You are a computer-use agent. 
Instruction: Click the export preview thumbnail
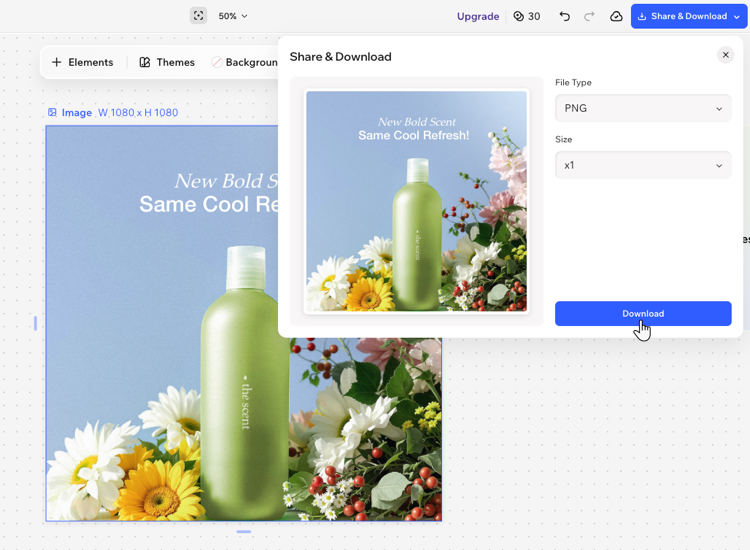(x=417, y=201)
